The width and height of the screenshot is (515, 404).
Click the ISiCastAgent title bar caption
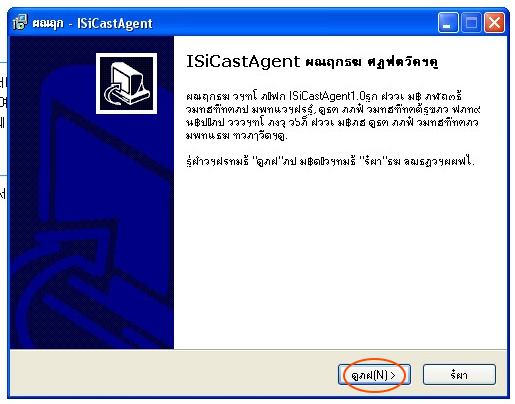pyautogui.click(x=92, y=23)
